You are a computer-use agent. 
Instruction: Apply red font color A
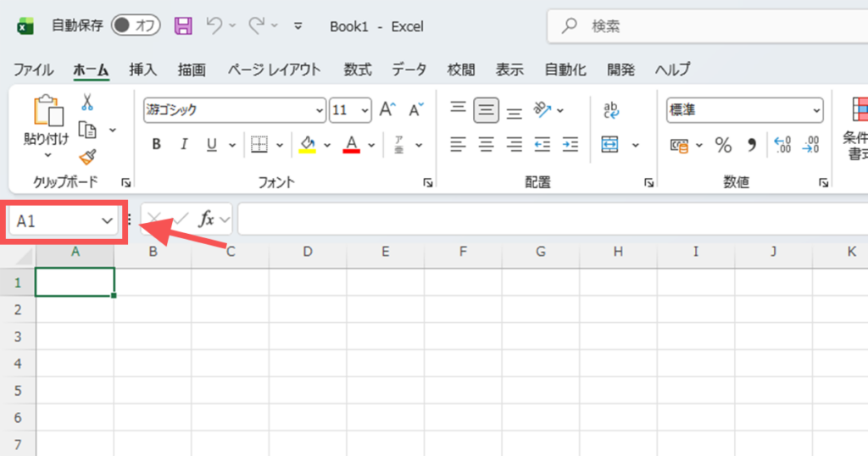point(352,144)
